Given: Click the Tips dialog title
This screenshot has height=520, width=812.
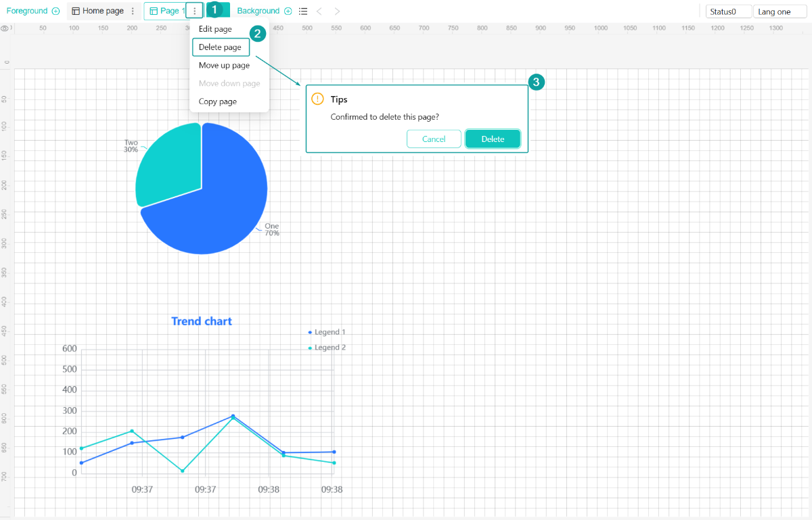Looking at the screenshot, I should pos(339,99).
